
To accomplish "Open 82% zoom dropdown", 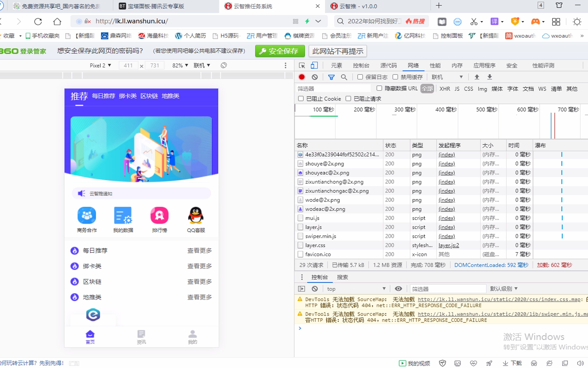I will point(180,65).
